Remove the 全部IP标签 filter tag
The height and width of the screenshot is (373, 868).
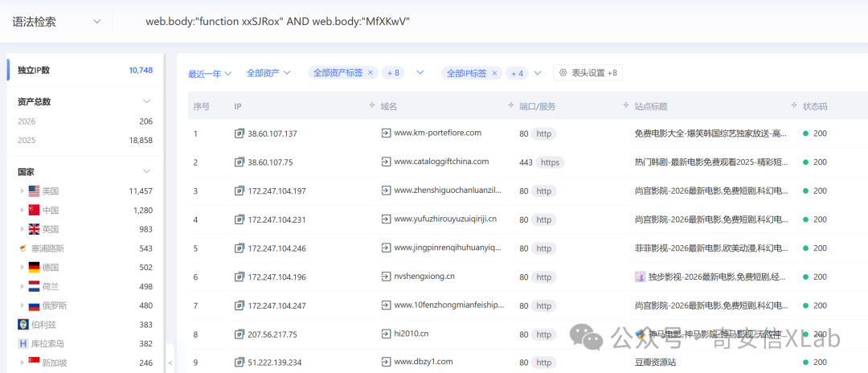coord(494,72)
